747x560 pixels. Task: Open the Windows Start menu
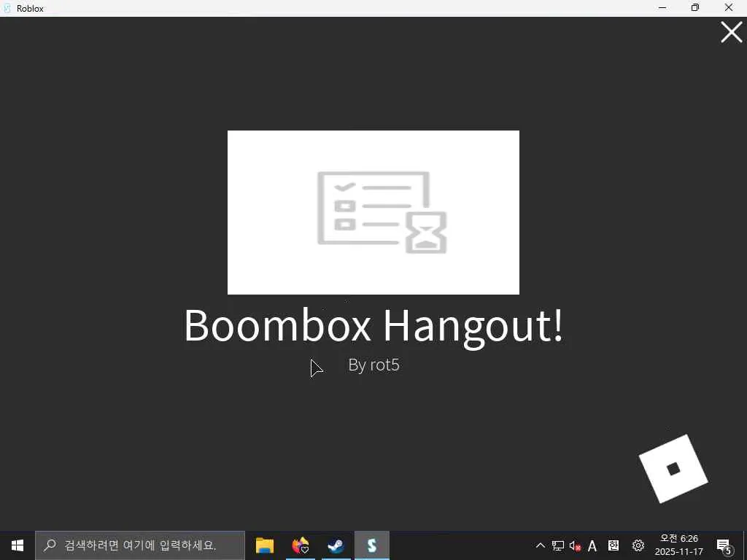coord(18,545)
